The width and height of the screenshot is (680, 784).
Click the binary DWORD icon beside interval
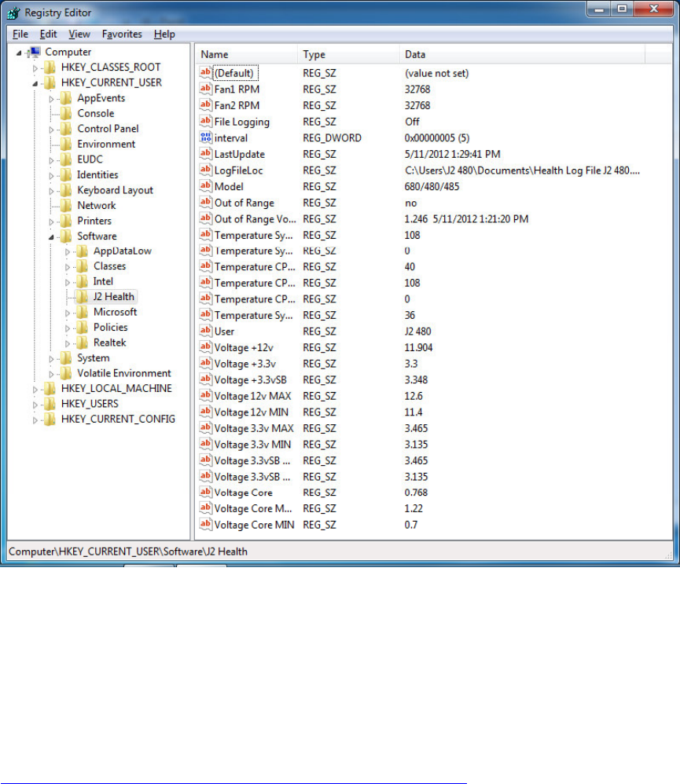point(205,137)
